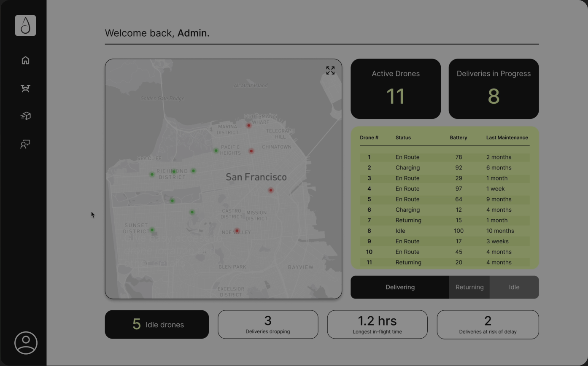Open the support chat sidebar icon

pyautogui.click(x=25, y=144)
